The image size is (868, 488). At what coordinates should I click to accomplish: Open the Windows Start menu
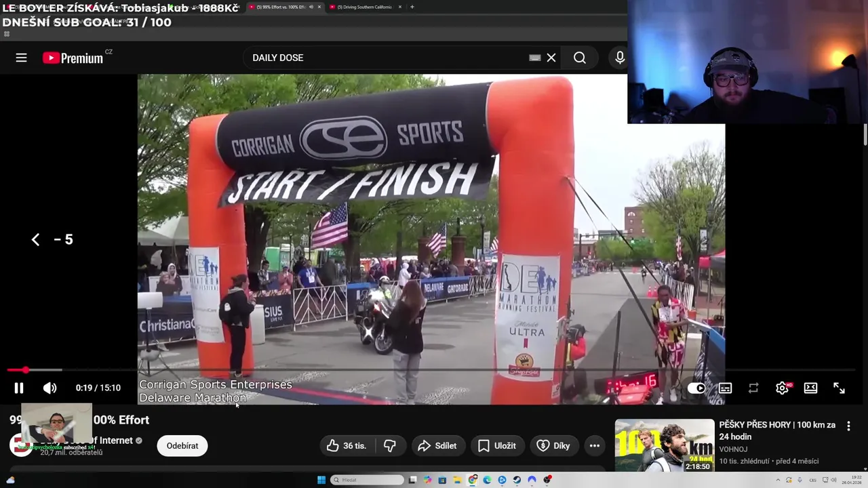[321, 480]
